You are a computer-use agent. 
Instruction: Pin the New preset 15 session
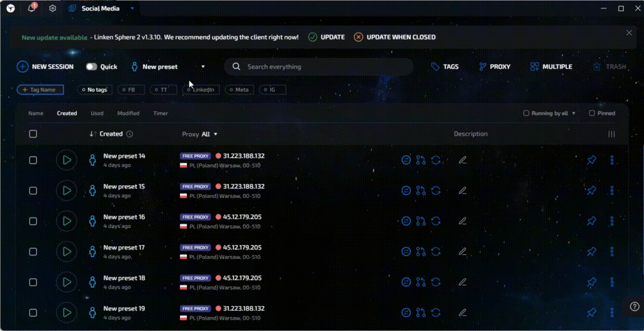(591, 191)
